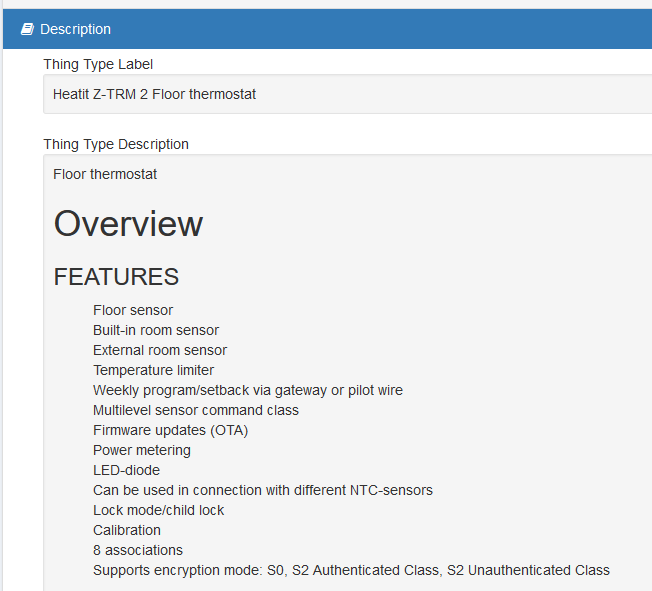The width and height of the screenshot is (652, 591).
Task: Click the Overview heading
Action: click(x=128, y=224)
